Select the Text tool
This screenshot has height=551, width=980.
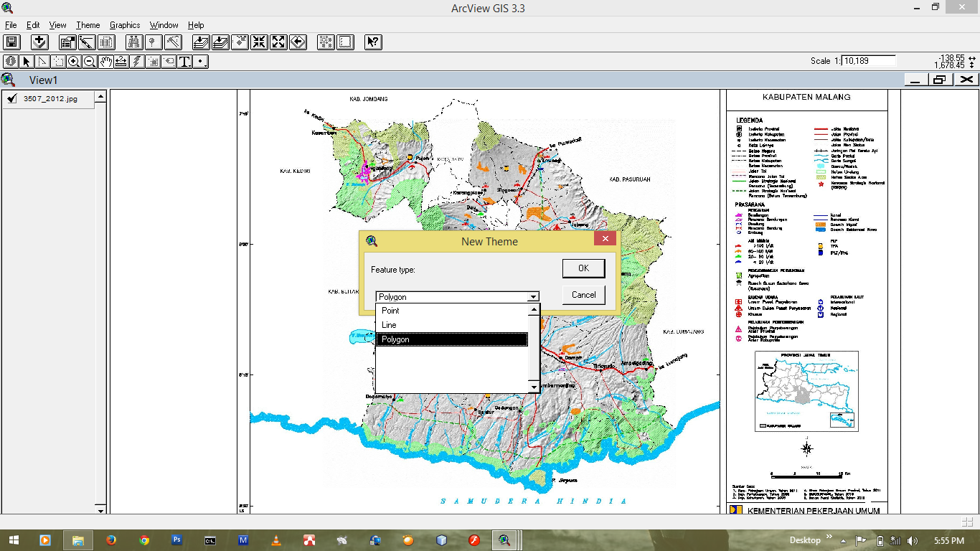coord(185,62)
